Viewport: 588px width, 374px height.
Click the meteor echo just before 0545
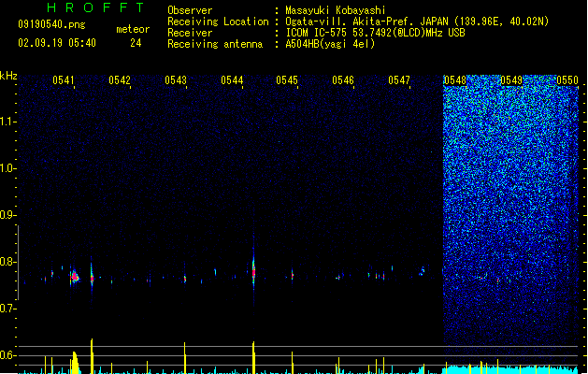tap(292, 275)
